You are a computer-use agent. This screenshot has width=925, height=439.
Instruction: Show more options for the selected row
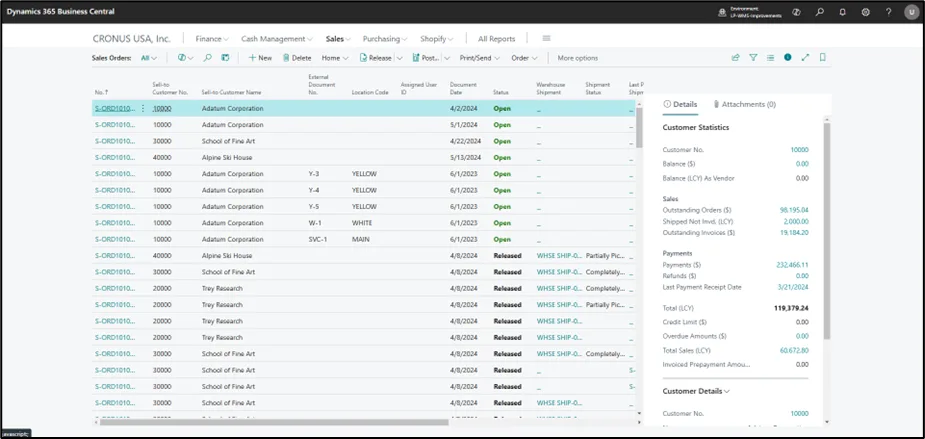pyautogui.click(x=143, y=109)
